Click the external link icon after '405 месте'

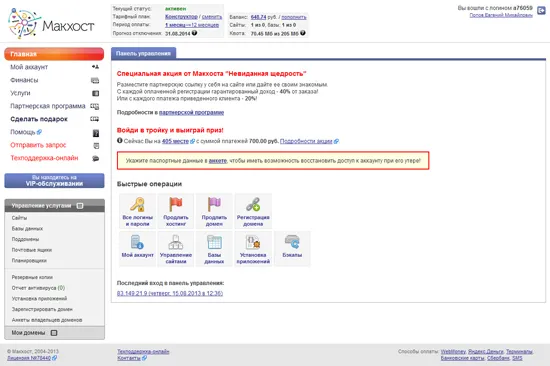[192, 141]
